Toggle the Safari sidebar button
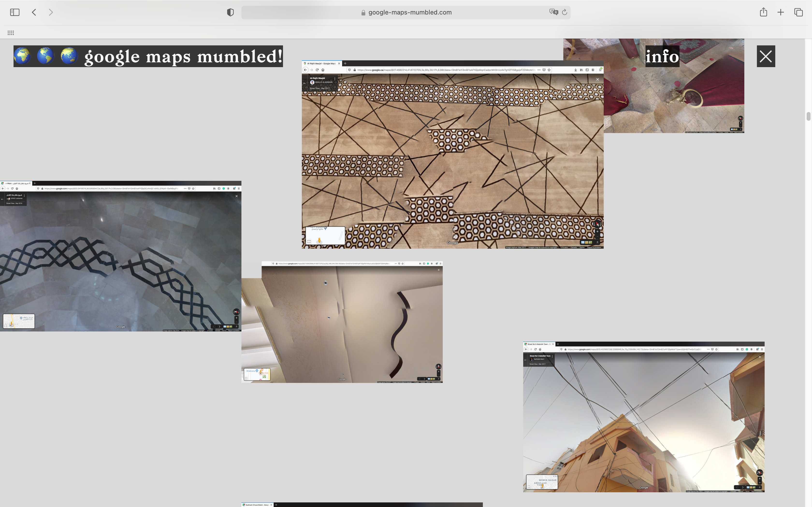The width and height of the screenshot is (812, 507). [15, 12]
